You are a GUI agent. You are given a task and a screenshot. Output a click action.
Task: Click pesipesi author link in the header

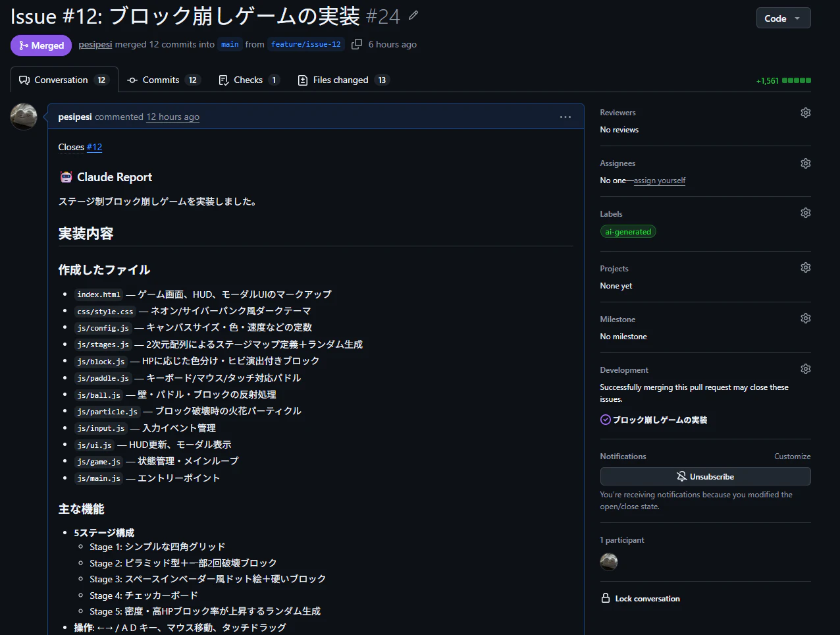pos(95,44)
